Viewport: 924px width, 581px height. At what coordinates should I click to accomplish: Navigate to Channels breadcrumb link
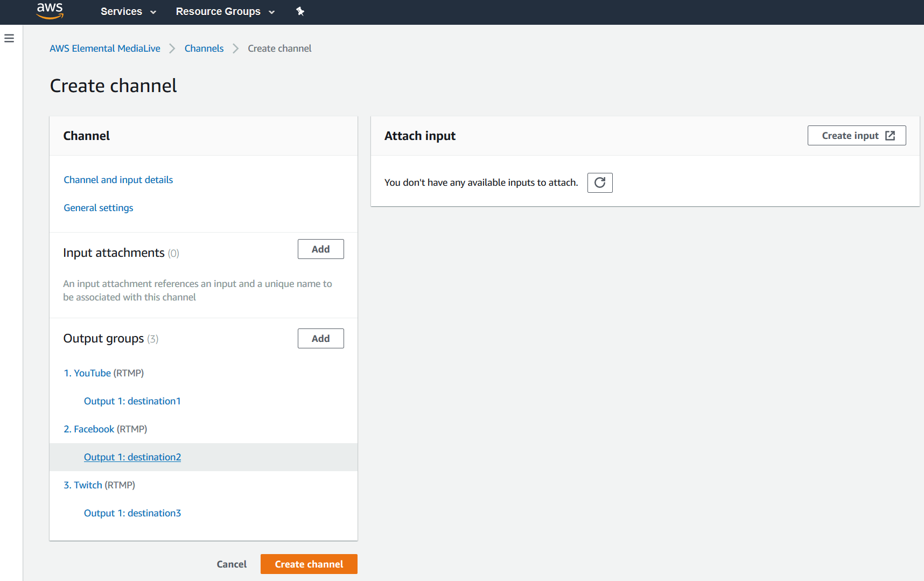coord(204,48)
